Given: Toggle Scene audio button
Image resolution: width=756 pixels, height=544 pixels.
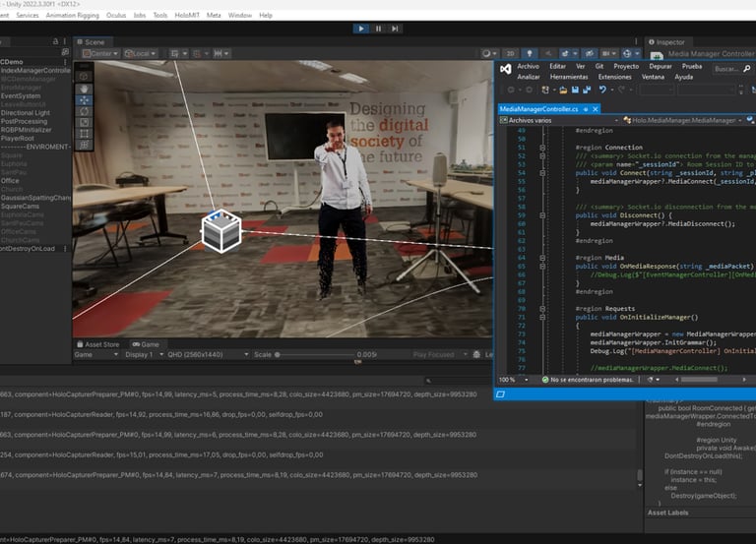Looking at the screenshot, I should (x=548, y=53).
